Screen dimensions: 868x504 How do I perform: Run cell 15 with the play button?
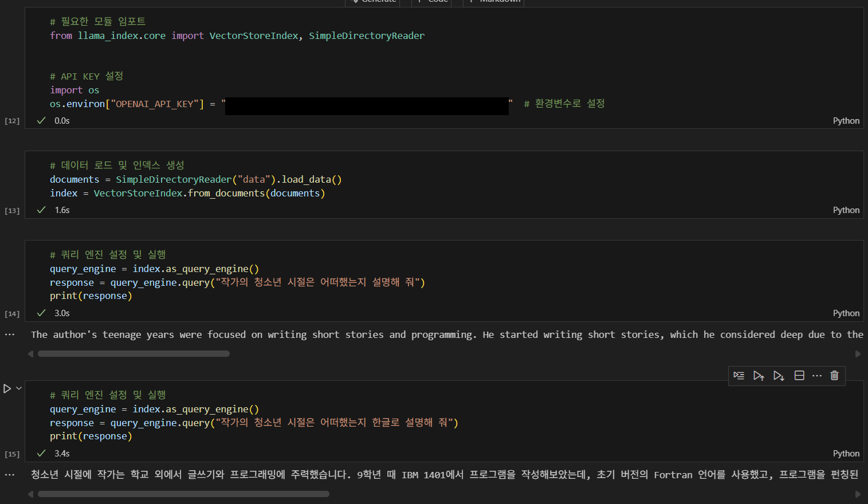7,388
